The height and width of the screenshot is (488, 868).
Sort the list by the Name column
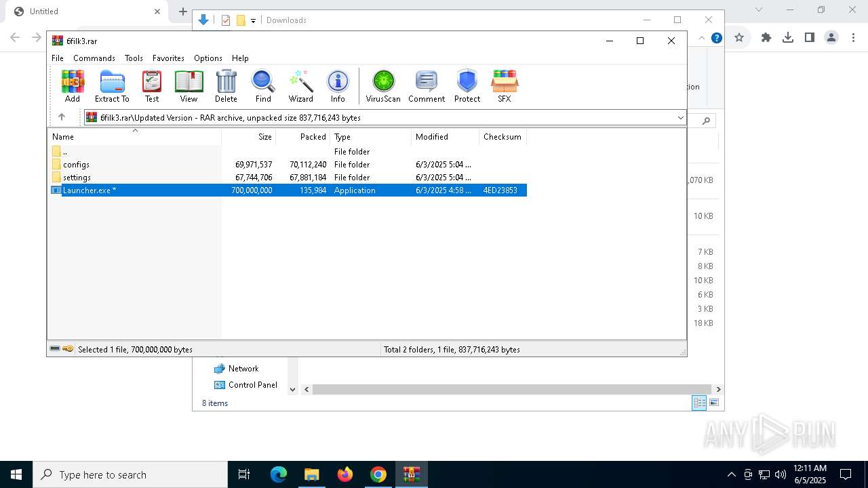pyautogui.click(x=134, y=137)
